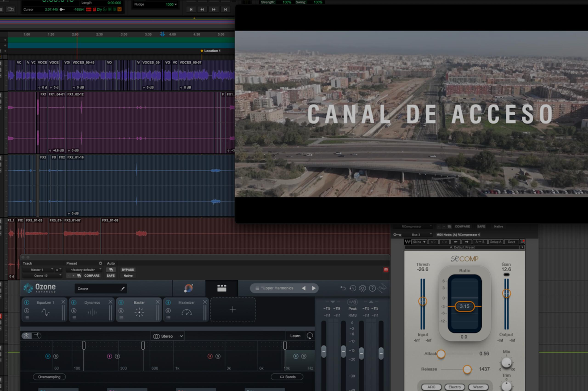The width and height of the screenshot is (588, 391).
Task: Select the Warm mode in RComp
Action: point(478,387)
